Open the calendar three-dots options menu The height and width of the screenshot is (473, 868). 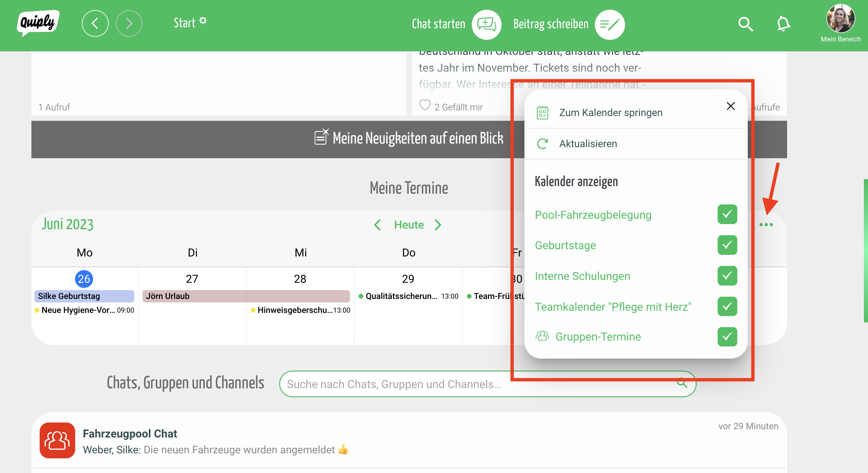766,224
